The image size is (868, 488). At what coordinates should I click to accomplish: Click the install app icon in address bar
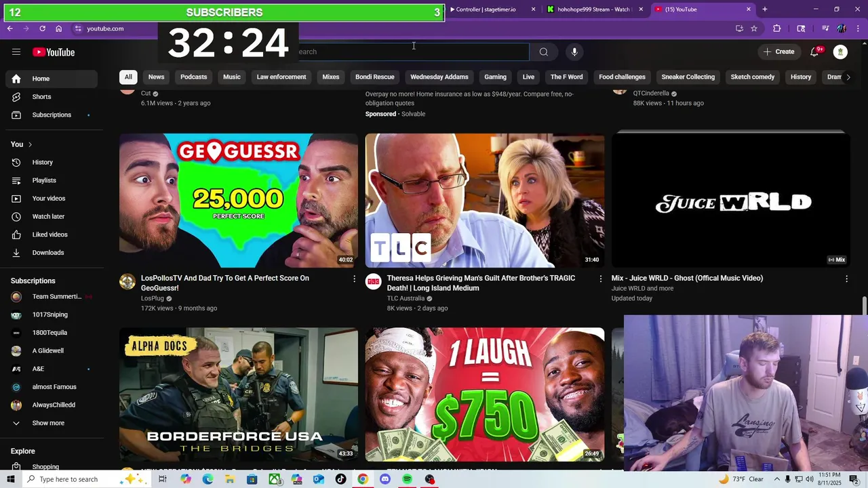[739, 28]
